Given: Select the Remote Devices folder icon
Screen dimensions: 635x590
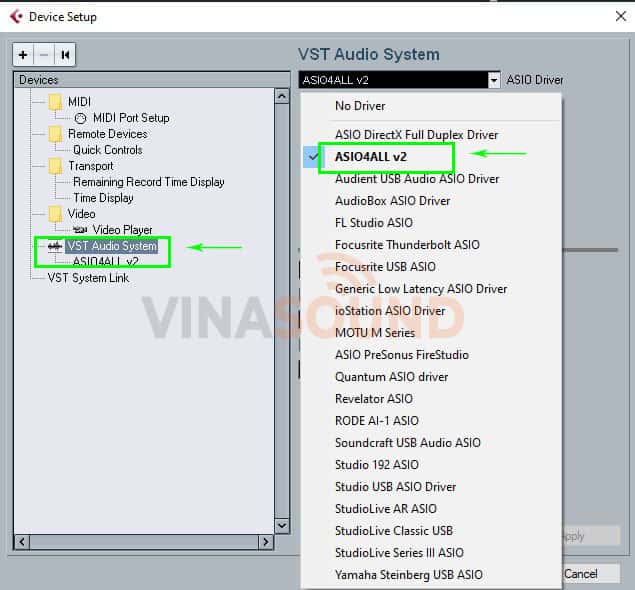Looking at the screenshot, I should pos(55,134).
